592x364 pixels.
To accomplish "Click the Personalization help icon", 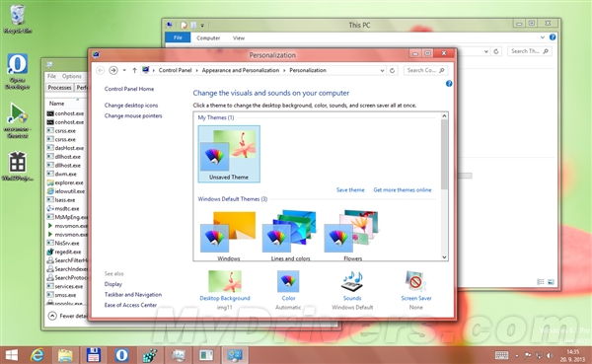I will [449, 84].
